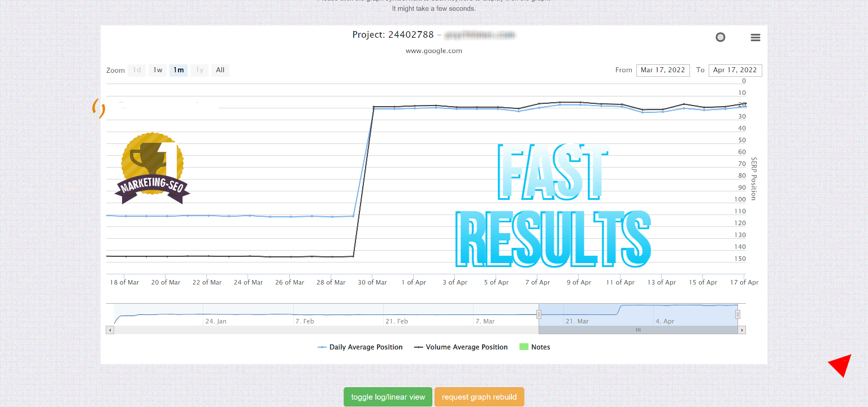Screen dimensions: 868x407
Task: Click the left arrow of the navigator scrollbar
Action: tap(110, 330)
